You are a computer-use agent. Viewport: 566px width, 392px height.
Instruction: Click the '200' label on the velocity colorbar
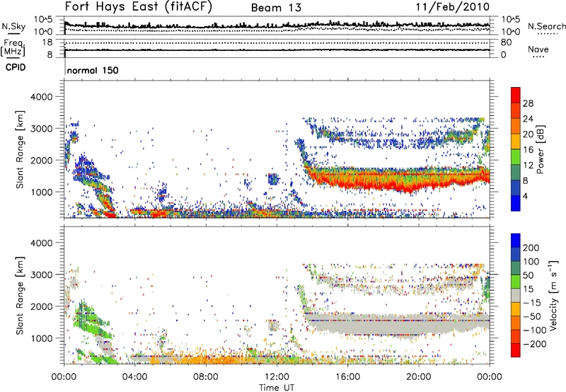click(x=531, y=248)
